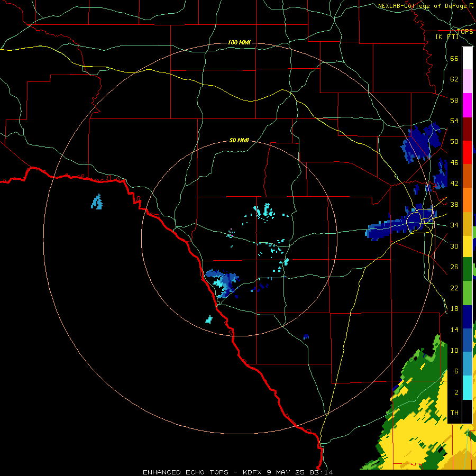This screenshot has height=476, width=476.
Task: Click the 10 legend value
Action: tap(454, 350)
